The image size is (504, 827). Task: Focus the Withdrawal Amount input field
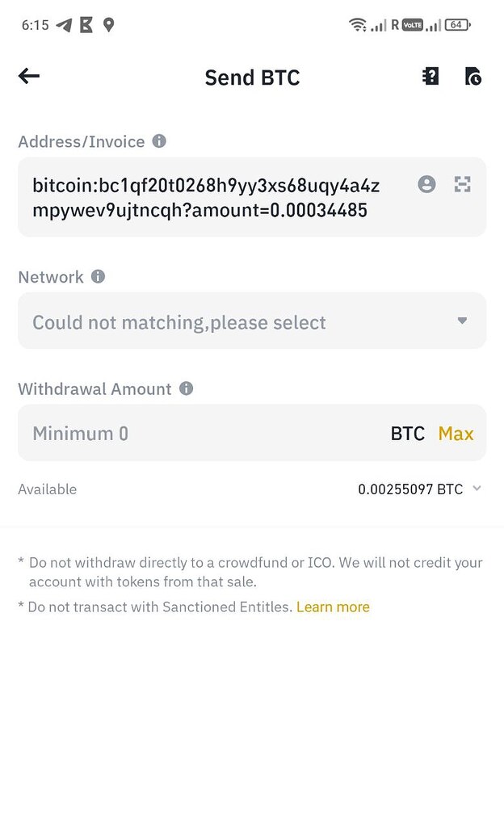pyautogui.click(x=202, y=434)
